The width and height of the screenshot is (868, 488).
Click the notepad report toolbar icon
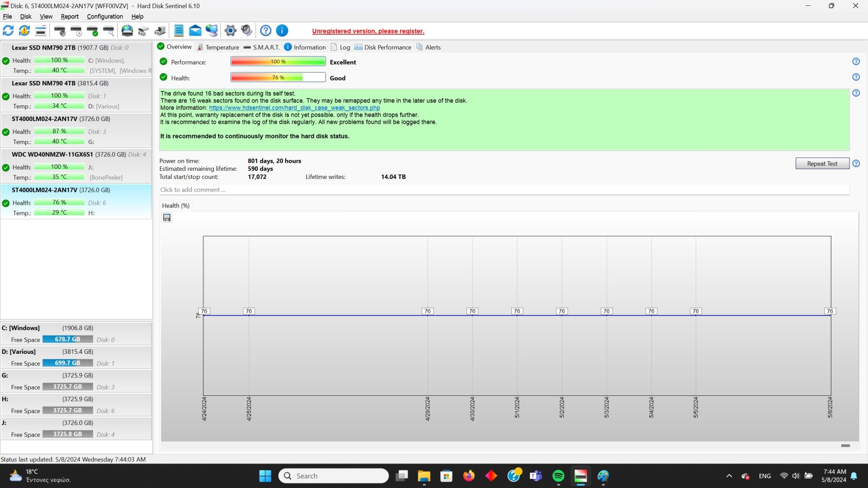coord(179,31)
